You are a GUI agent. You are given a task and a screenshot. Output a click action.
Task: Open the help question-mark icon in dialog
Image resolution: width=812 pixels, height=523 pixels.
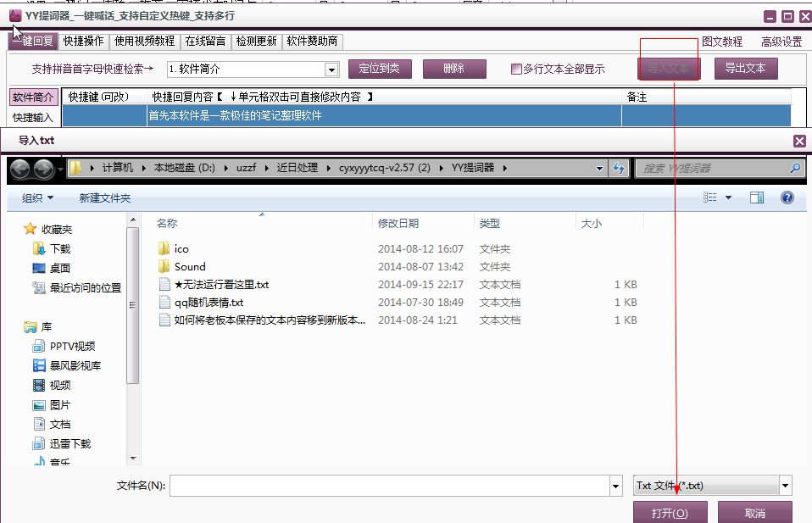tap(787, 198)
